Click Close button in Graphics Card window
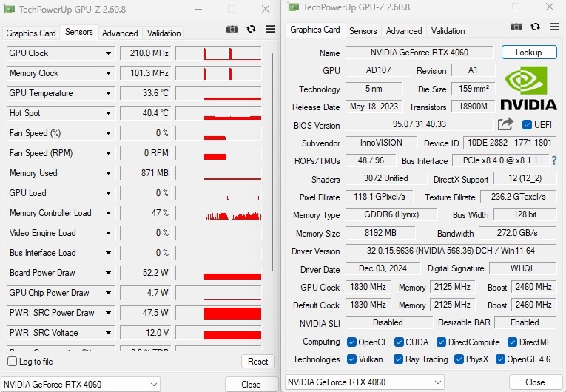This screenshot has height=392, width=566. click(x=535, y=382)
